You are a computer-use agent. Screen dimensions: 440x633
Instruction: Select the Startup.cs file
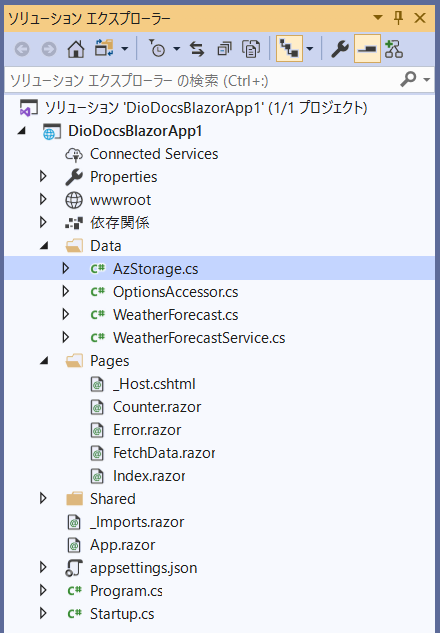tap(122, 614)
